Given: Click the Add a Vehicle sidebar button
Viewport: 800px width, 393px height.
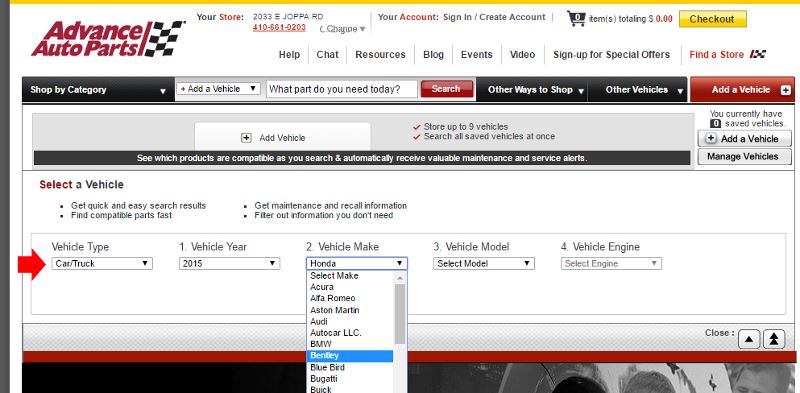Looking at the screenshot, I should (x=744, y=139).
